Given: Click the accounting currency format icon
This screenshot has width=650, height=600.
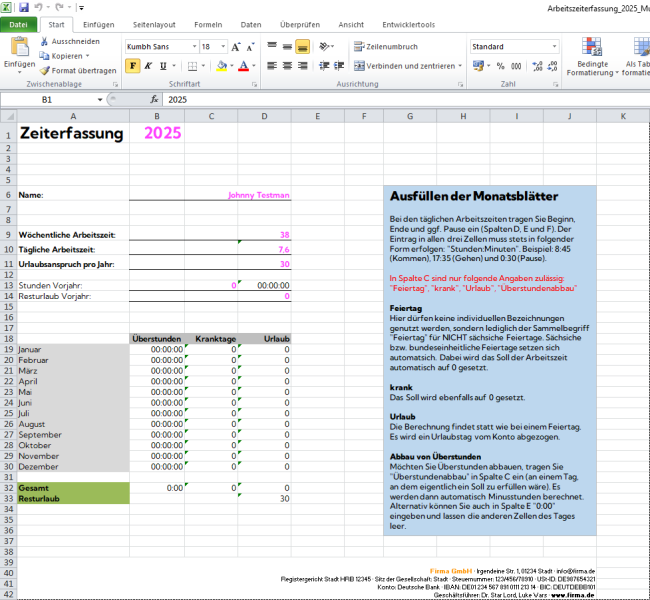Looking at the screenshot, I should [x=478, y=66].
